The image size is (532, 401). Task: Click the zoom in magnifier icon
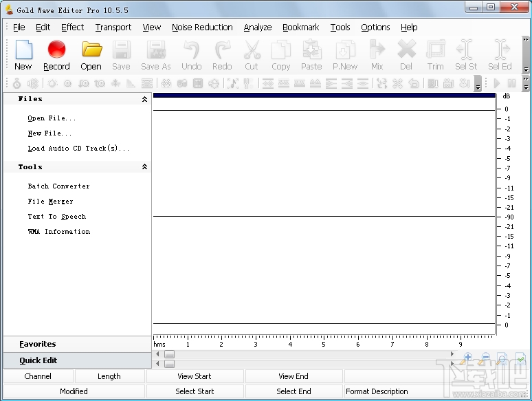(468, 358)
